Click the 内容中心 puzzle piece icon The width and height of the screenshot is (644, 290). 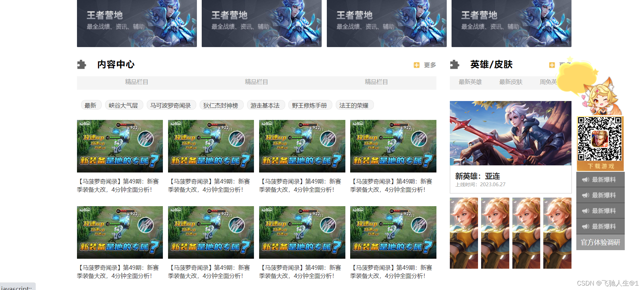(81, 65)
